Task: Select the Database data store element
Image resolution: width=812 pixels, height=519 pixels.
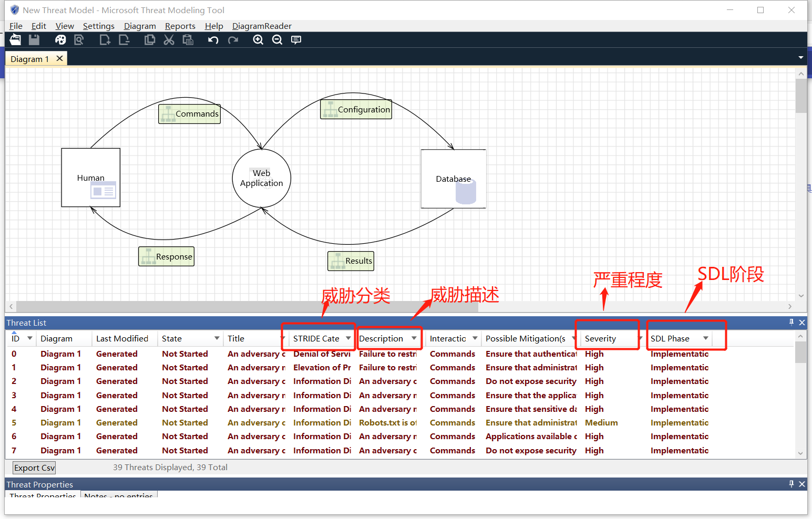Action: (454, 179)
